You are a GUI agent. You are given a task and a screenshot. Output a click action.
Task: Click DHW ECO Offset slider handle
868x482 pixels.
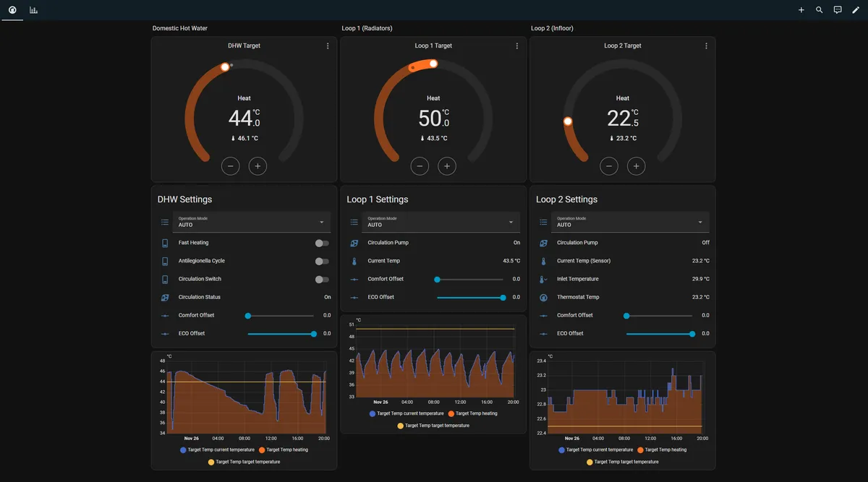(x=314, y=333)
